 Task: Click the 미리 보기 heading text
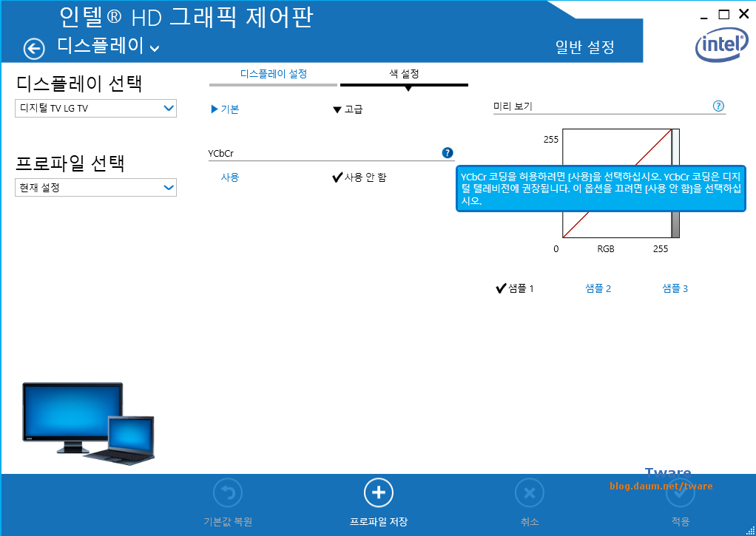tap(513, 106)
